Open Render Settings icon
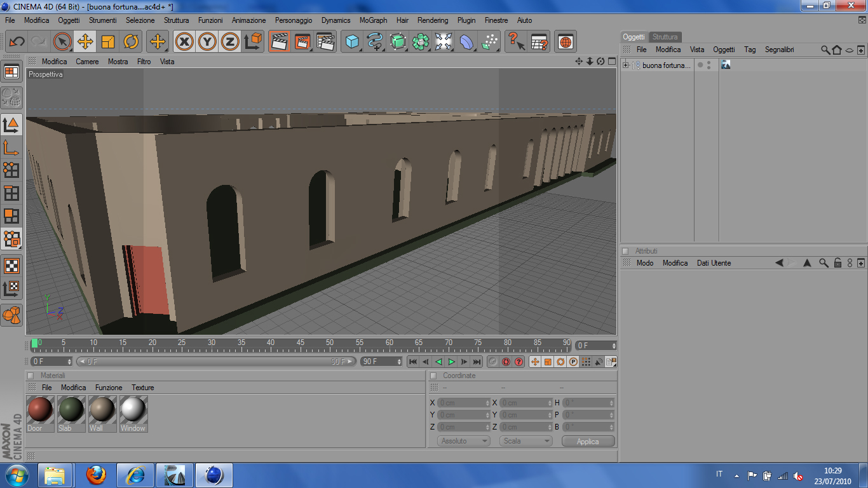The width and height of the screenshot is (868, 488). (x=325, y=42)
